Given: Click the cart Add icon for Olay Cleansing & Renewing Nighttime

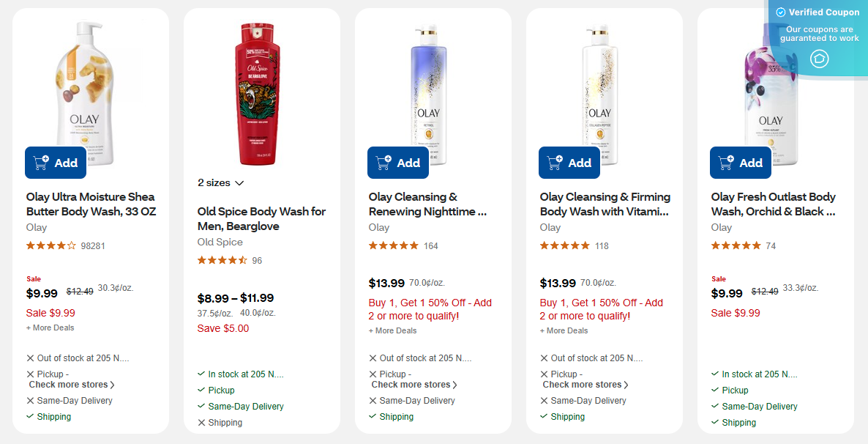Looking at the screenshot, I should (x=385, y=162).
